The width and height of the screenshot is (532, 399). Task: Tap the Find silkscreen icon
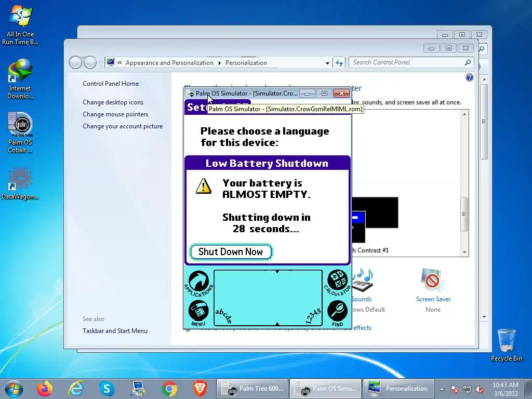(x=337, y=313)
